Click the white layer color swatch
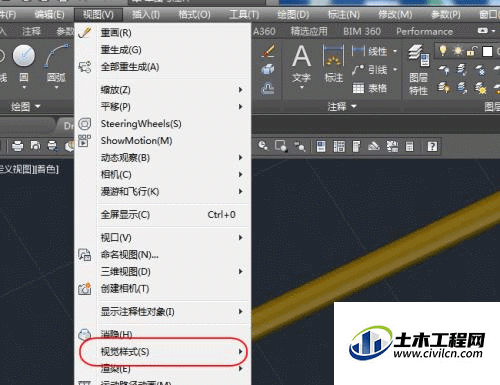The image size is (500, 385). click(487, 51)
